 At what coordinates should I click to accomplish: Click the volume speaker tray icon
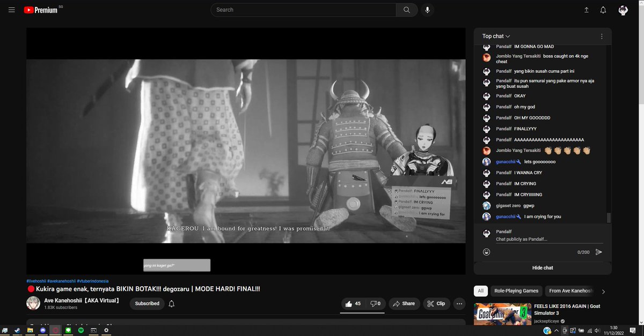[597, 331]
